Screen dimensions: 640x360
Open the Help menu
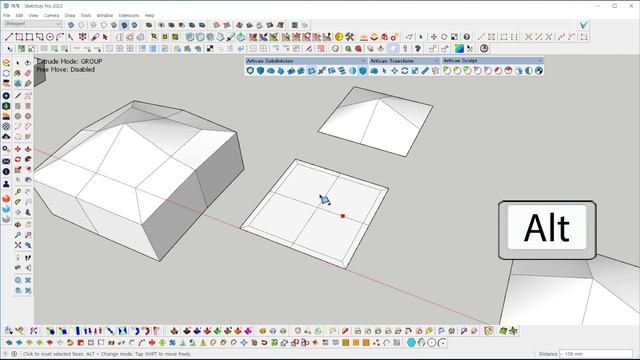[149, 16]
